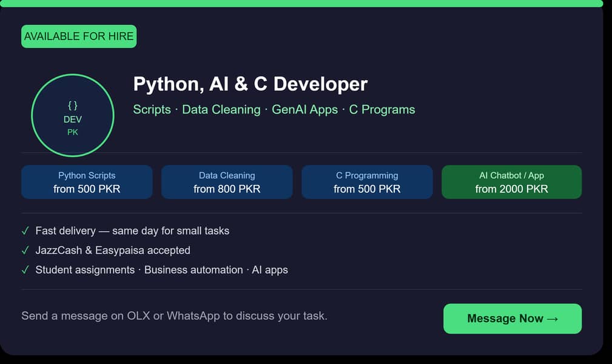Click the C Programs subtitle text
The image size is (612, 364).
(382, 109)
